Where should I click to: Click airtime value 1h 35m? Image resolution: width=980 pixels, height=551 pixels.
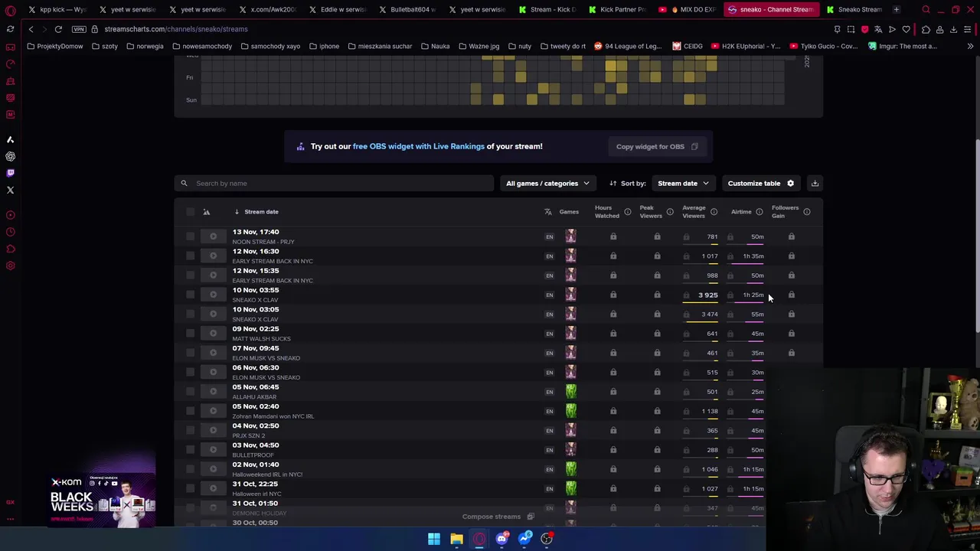(753, 256)
